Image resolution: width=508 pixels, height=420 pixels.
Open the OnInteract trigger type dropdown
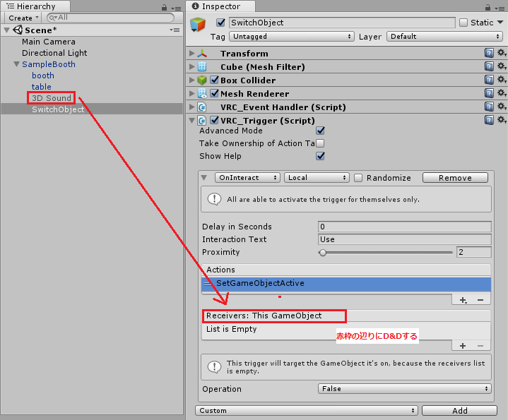tap(247, 178)
